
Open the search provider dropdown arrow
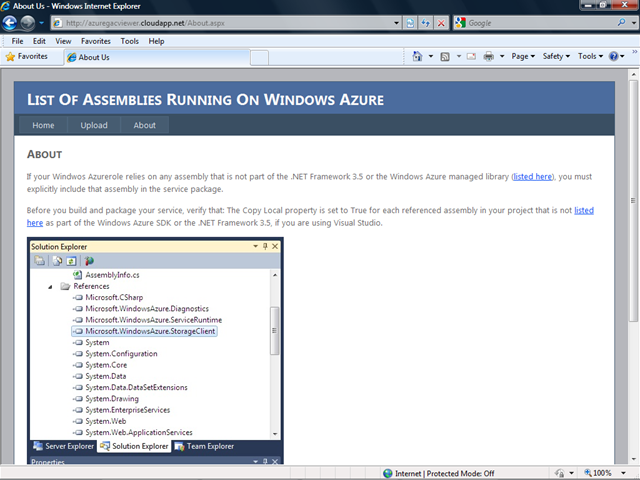click(x=633, y=23)
